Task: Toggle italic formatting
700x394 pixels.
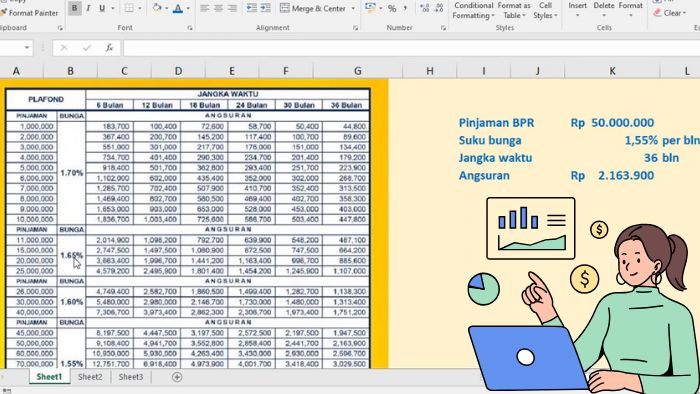Action: (88, 8)
